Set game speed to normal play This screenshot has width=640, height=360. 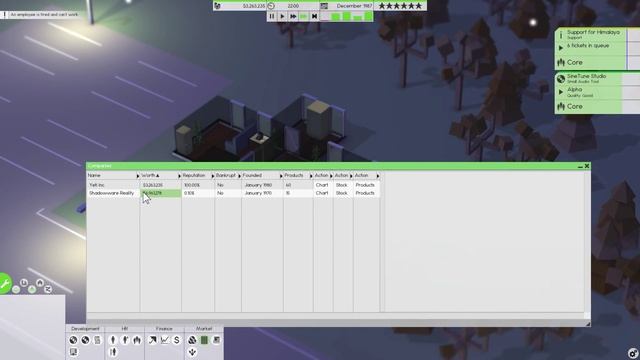(282, 16)
